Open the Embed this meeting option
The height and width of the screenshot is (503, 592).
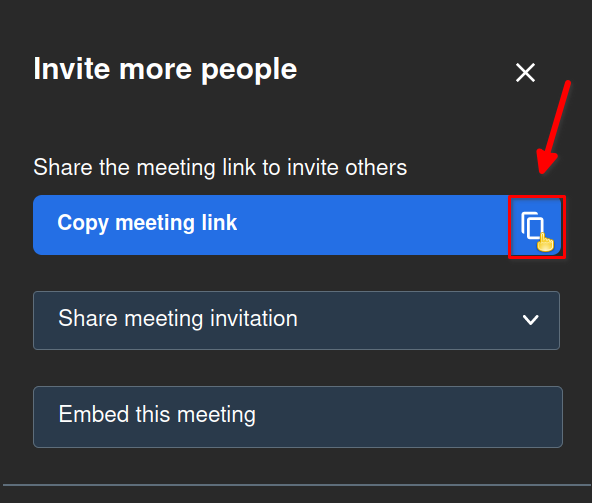(298, 417)
